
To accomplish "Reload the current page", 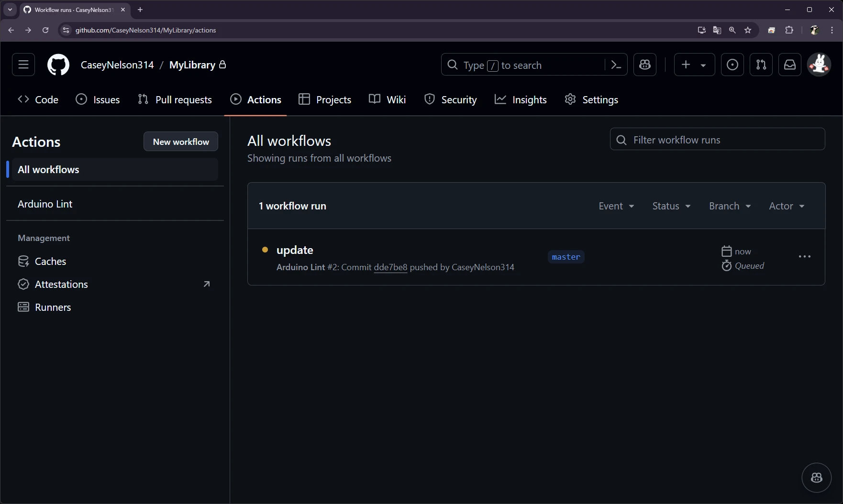I will (x=45, y=30).
